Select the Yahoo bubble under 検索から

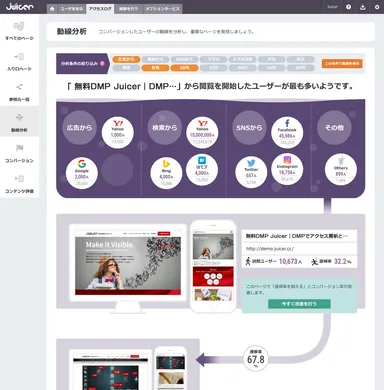[202, 133]
